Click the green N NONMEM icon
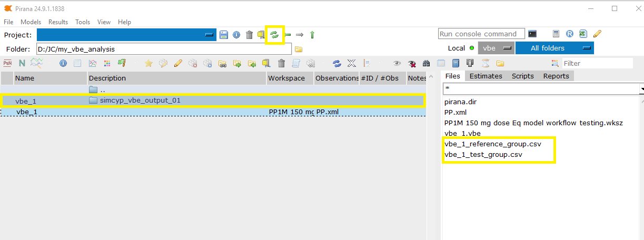This screenshot has width=644, height=240. 22,63
